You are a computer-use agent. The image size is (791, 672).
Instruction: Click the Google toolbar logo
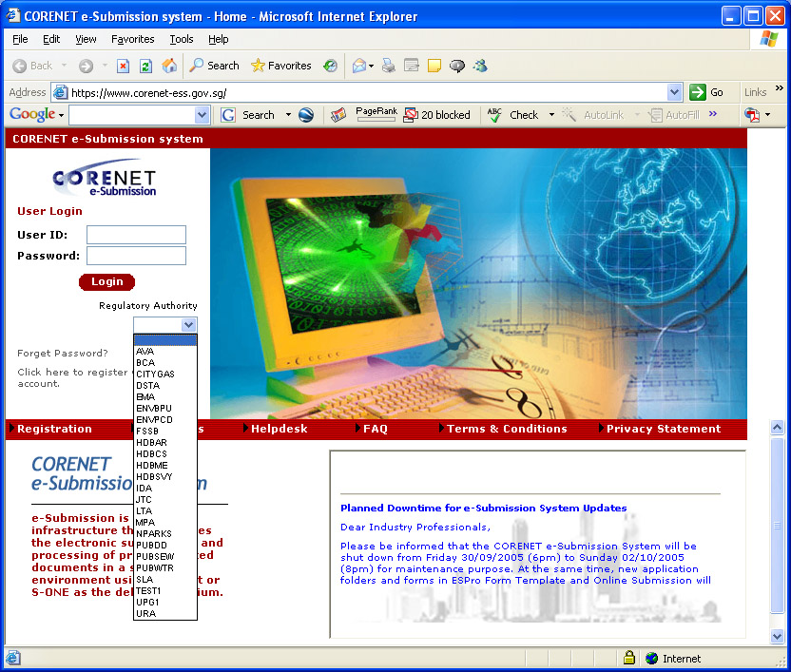click(32, 114)
